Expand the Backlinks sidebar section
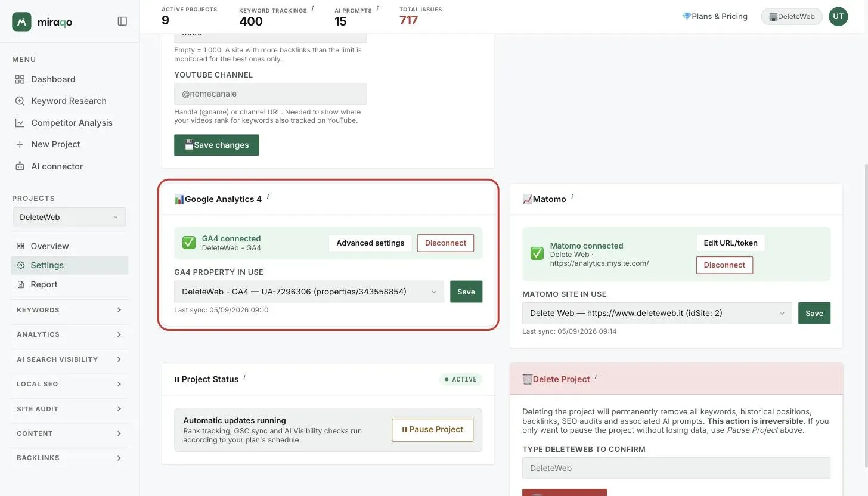The image size is (868, 496). coord(69,458)
